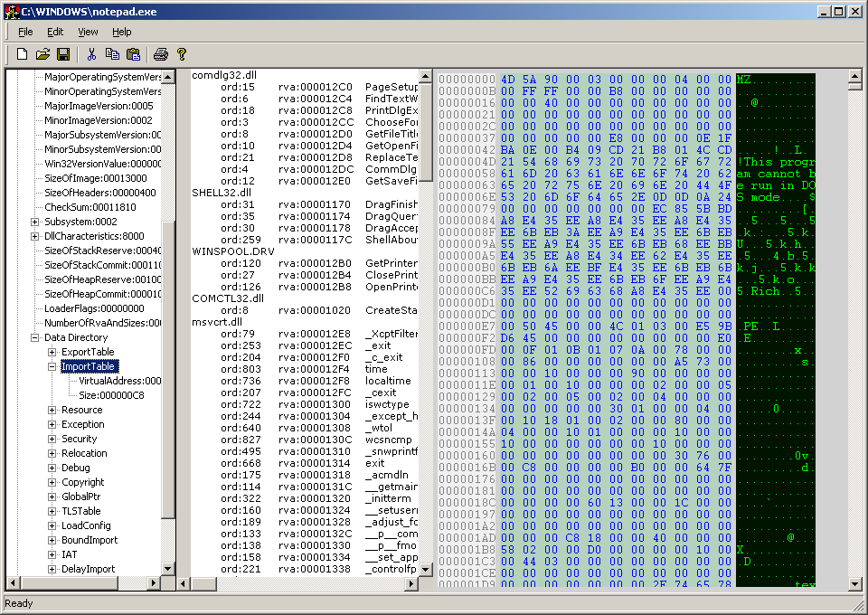The width and height of the screenshot is (868, 615).
Task: Expand the Copyright node
Action: (x=52, y=482)
